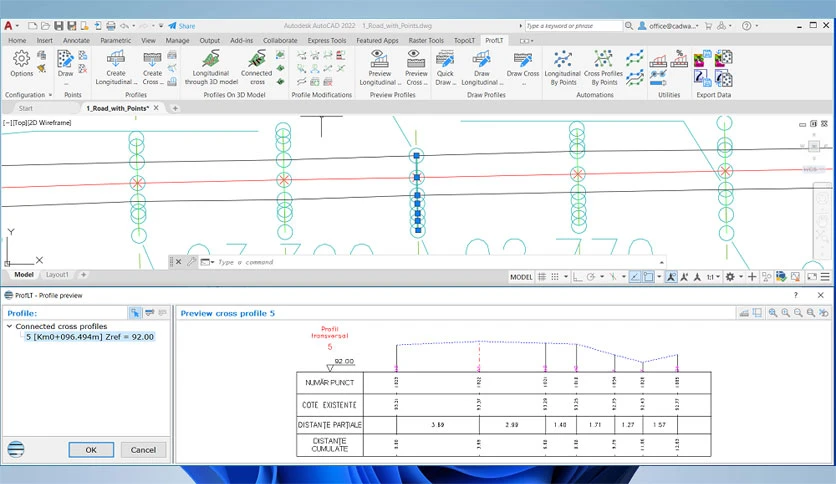Click zoom out icon in preview toolbar
This screenshot has height=484, width=836.
point(798,313)
